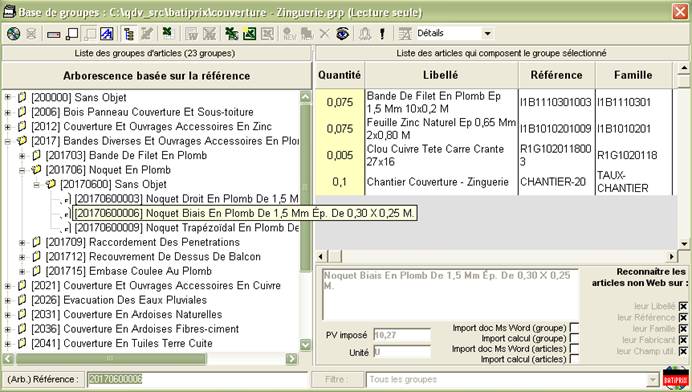Select [20170600009] Noquet Trapézoïdal item
Screen dimensions: 692x392
(187, 228)
